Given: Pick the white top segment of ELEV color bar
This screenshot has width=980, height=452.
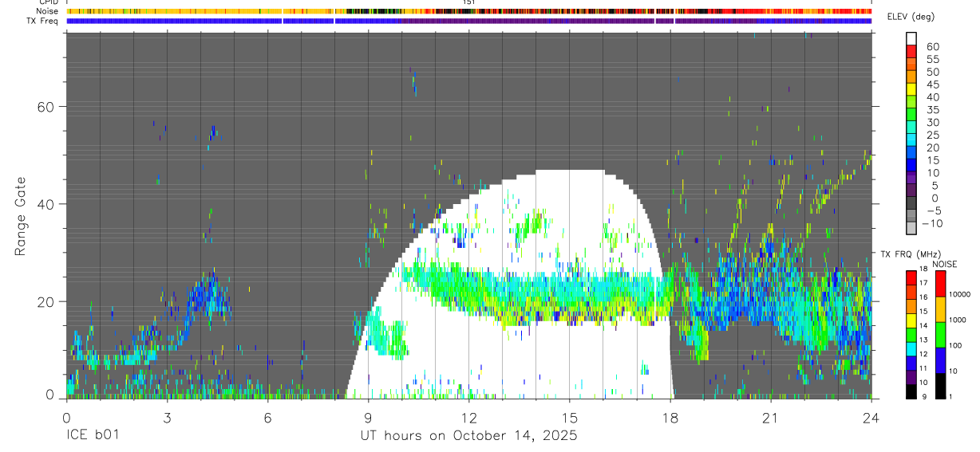Looking at the screenshot, I should click(911, 39).
